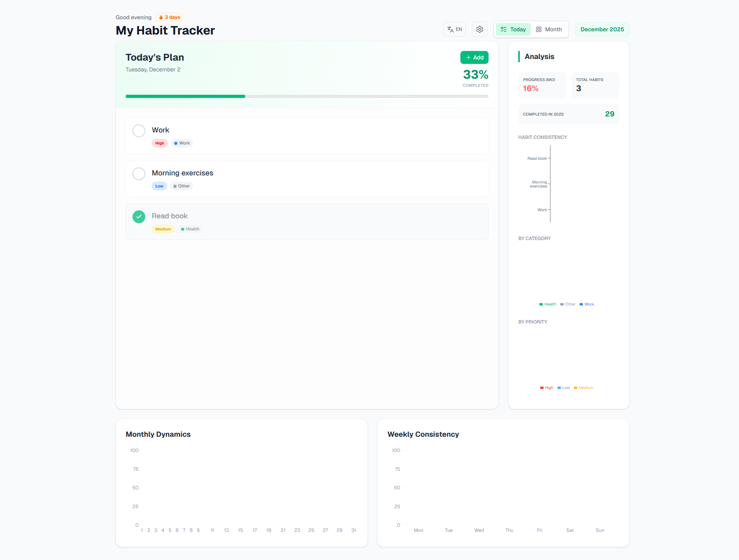Switch to the Month view tab
Screen dimensions: 739x560
click(549, 29)
